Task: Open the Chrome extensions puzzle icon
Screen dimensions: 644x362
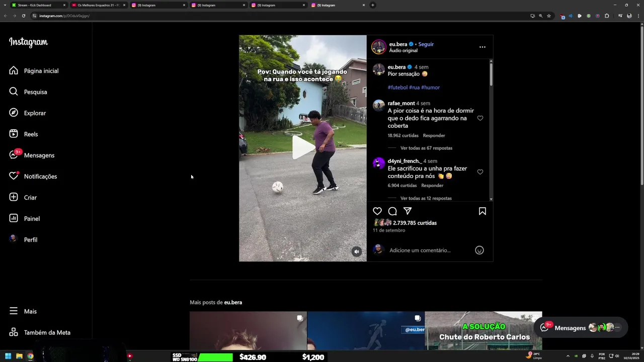Action: tap(607, 16)
